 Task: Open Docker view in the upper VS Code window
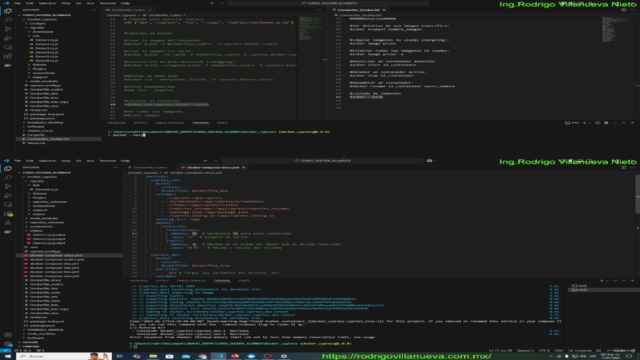coord(7,65)
